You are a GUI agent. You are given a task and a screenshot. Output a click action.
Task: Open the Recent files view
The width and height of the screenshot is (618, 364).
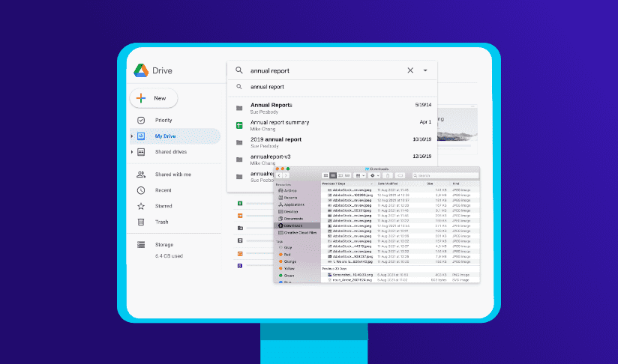[x=163, y=190]
